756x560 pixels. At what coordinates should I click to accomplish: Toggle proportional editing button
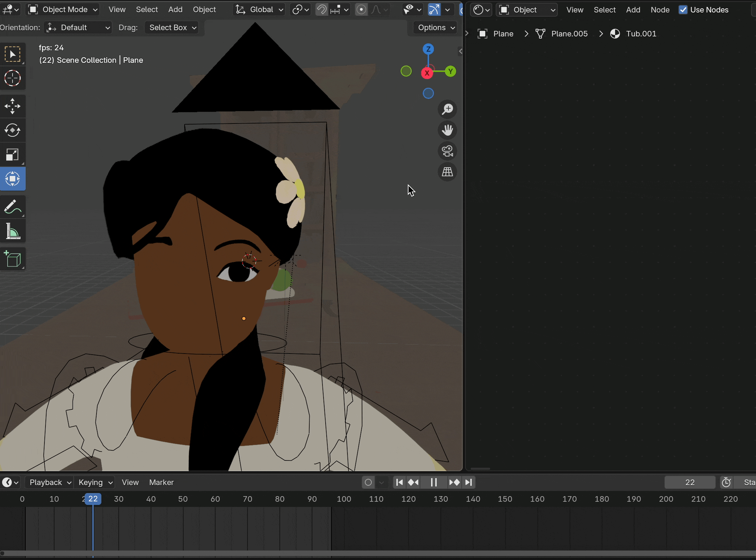coord(361,10)
